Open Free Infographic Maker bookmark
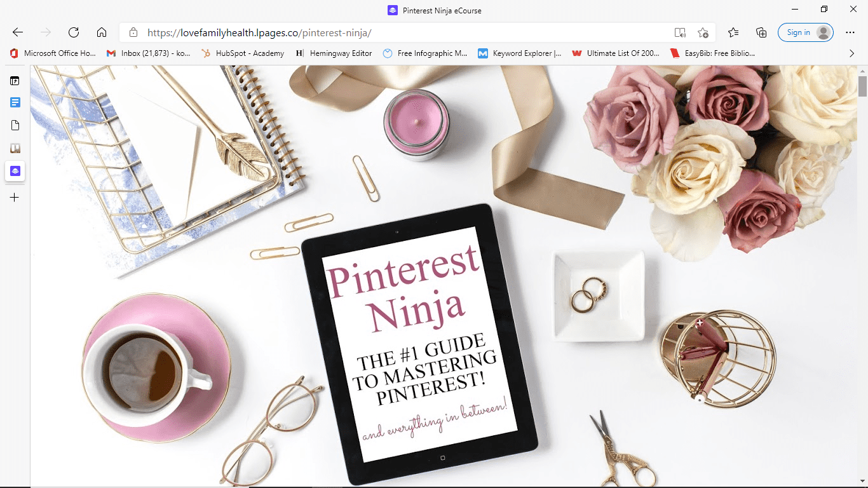This screenshot has width=868, height=488. [425, 53]
